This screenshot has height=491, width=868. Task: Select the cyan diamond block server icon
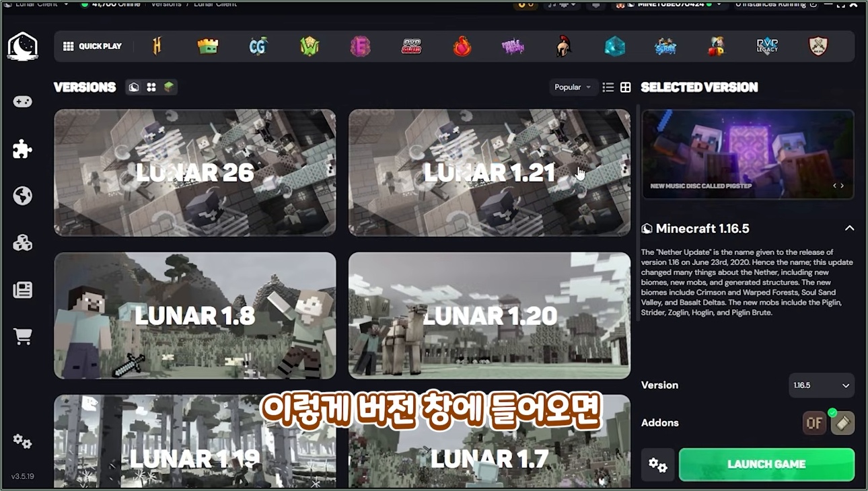(614, 46)
